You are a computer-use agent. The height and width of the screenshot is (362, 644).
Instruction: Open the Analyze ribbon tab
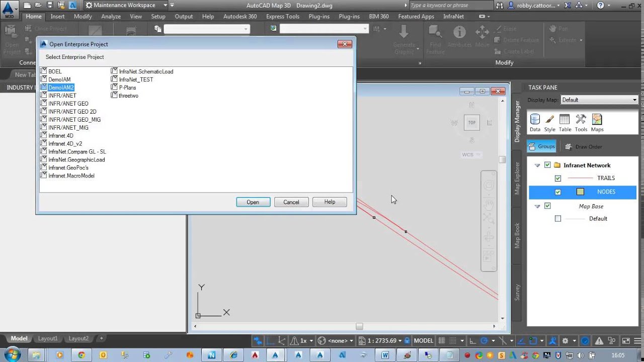(111, 16)
